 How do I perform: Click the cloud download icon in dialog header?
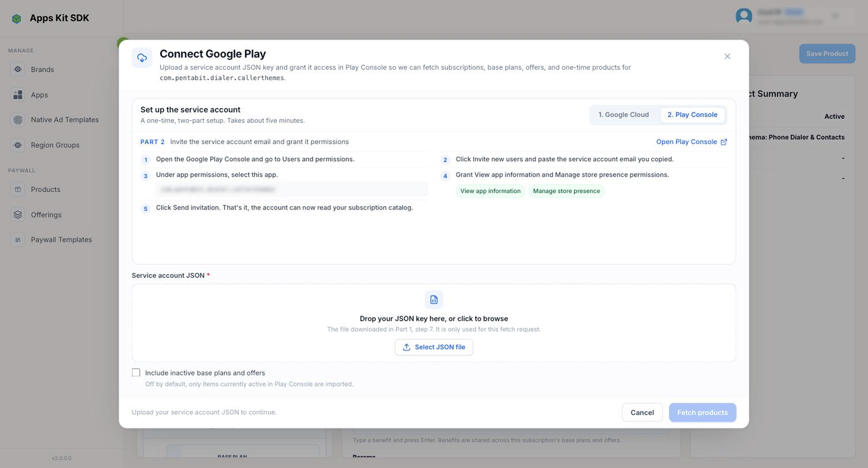pyautogui.click(x=142, y=58)
